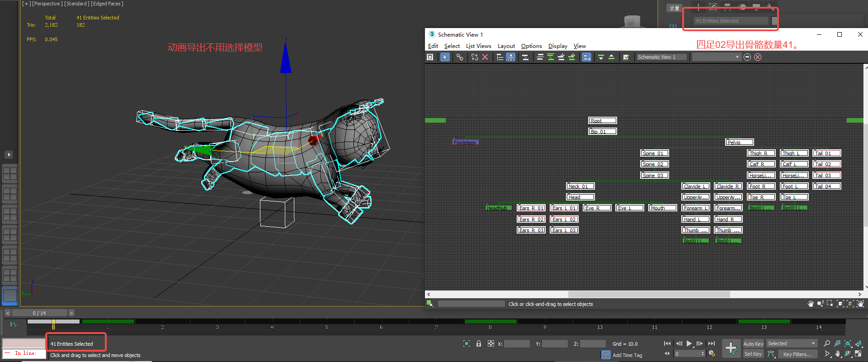Click Previous Frame button
The width and height of the screenshot is (868, 362).
coord(679,344)
